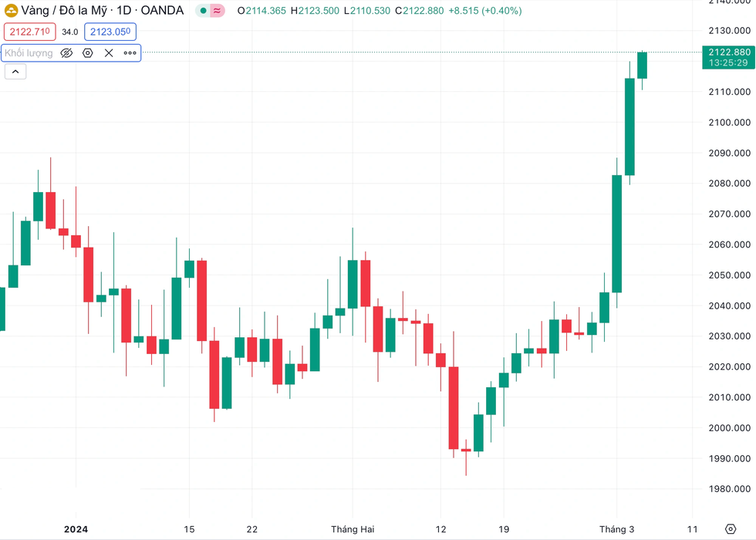Viewport: 756px width, 540px height.
Task: Click the pink approximate data indicator icon
Action: coord(217,11)
